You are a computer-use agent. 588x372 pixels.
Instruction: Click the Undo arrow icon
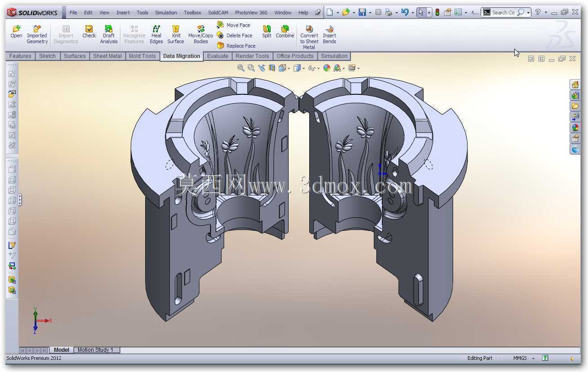click(x=405, y=13)
